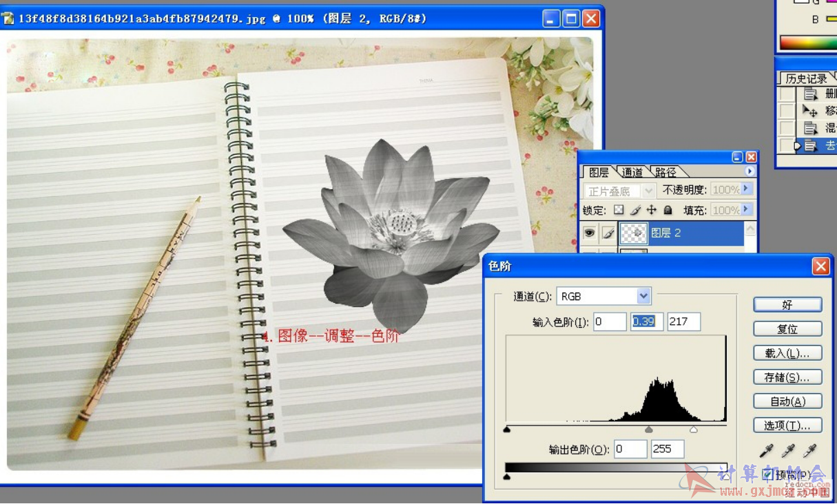Open the 正片叠底 blend mode dropdown
This screenshot has width=837, height=504.
pos(648,191)
